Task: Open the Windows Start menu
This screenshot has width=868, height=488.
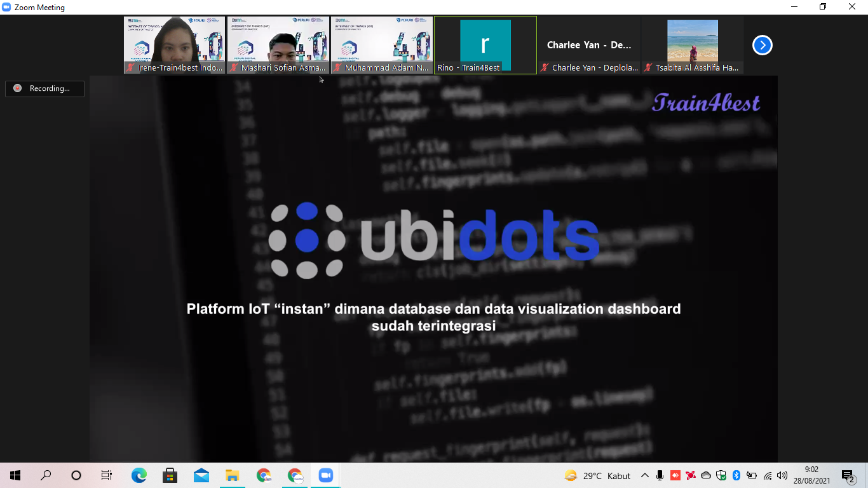Action: click(15, 475)
